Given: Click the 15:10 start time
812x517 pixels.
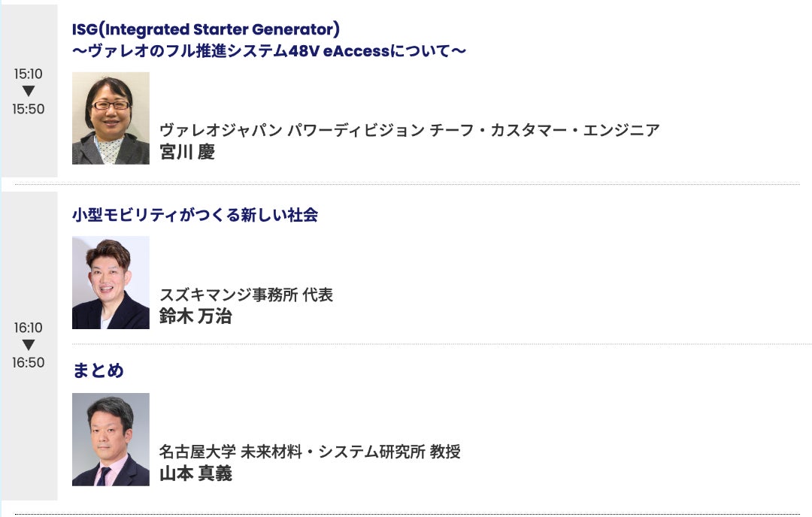Looking at the screenshot, I should pyautogui.click(x=29, y=74).
